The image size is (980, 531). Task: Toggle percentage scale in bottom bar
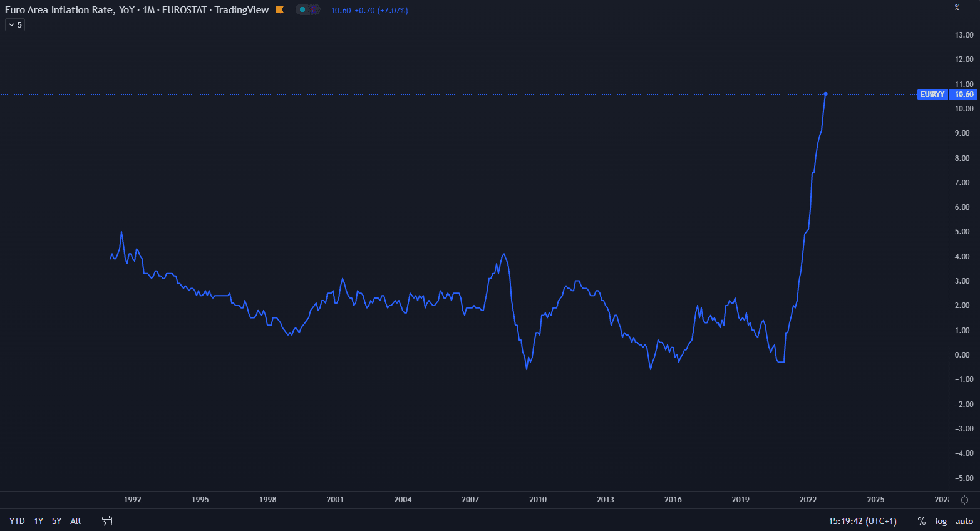coord(921,521)
